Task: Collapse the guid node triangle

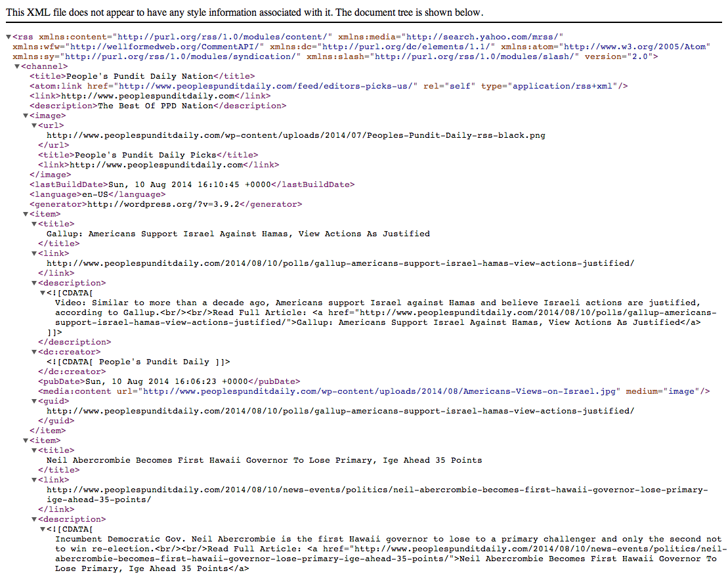Action: (34, 401)
